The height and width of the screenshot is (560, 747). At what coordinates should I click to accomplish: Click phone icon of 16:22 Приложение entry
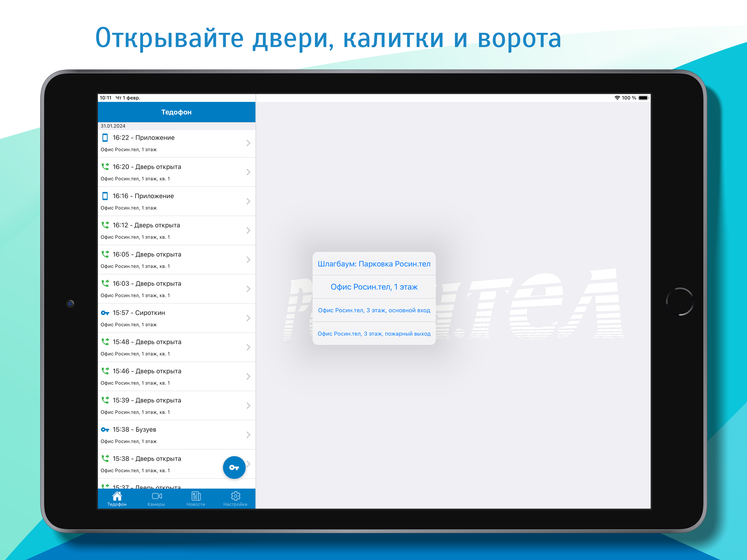click(x=105, y=138)
